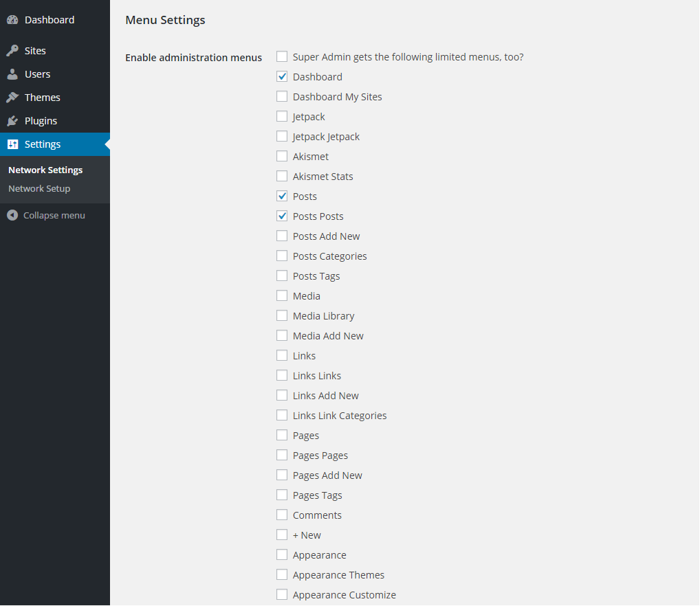Click the Settings sliders icon
This screenshot has height=606, width=700.
click(12, 144)
